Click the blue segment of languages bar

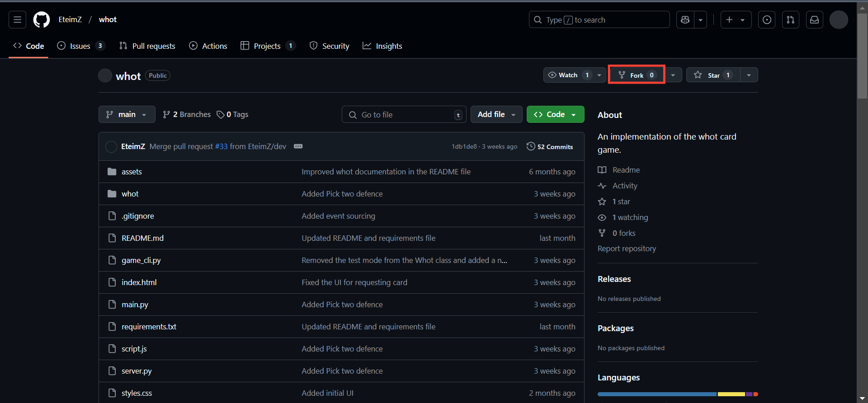(657, 394)
